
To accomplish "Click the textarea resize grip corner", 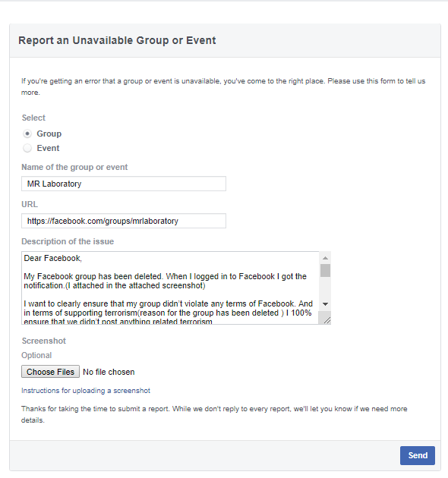I will coord(327,319).
